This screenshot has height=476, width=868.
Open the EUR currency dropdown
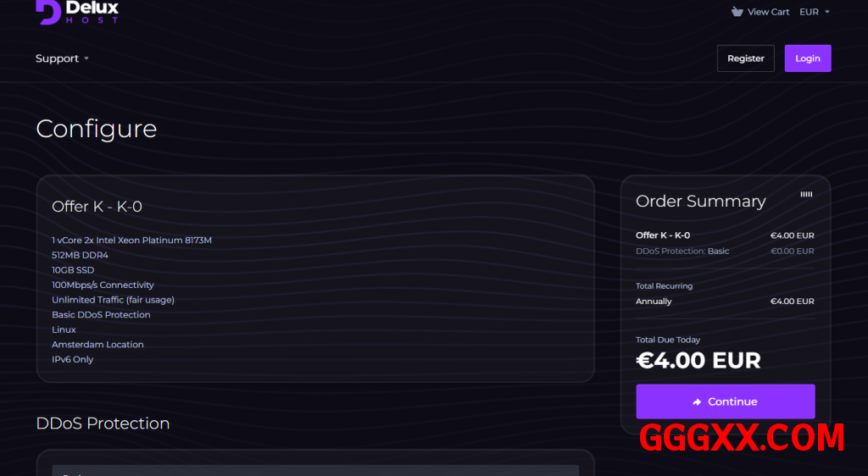[815, 12]
